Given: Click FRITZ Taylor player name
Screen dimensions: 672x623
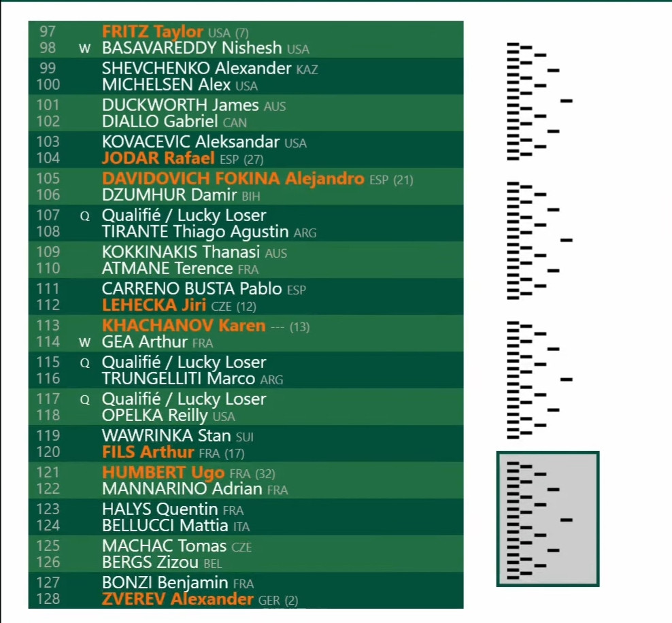Looking at the screenshot, I should 152,32.
